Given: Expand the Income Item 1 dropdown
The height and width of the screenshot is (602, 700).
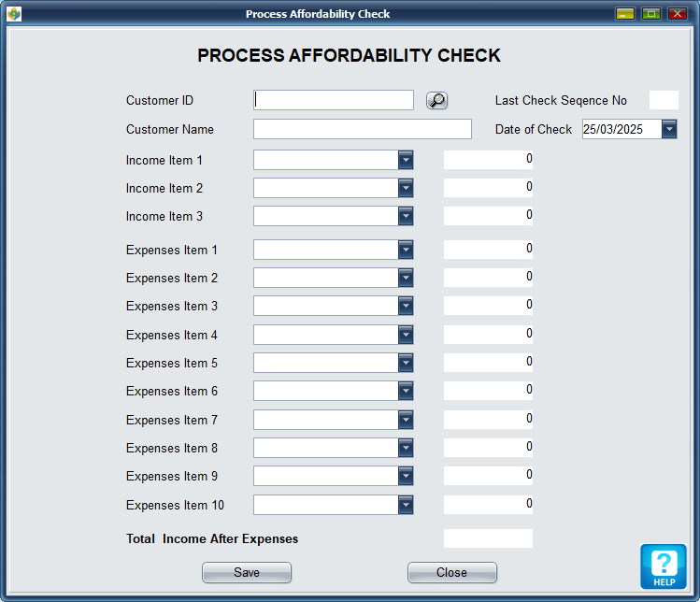Looking at the screenshot, I should point(406,160).
